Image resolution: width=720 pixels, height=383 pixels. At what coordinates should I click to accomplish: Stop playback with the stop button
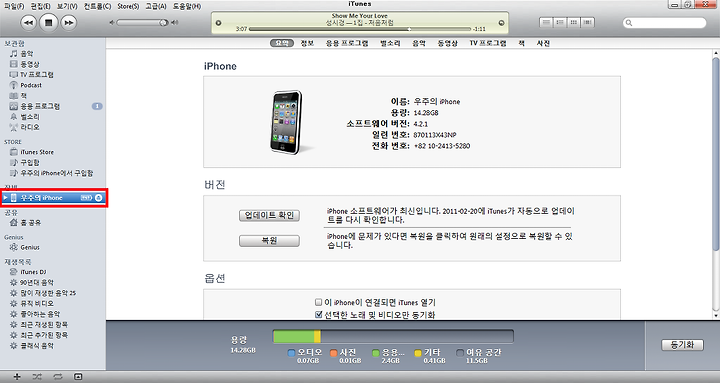click(x=49, y=22)
